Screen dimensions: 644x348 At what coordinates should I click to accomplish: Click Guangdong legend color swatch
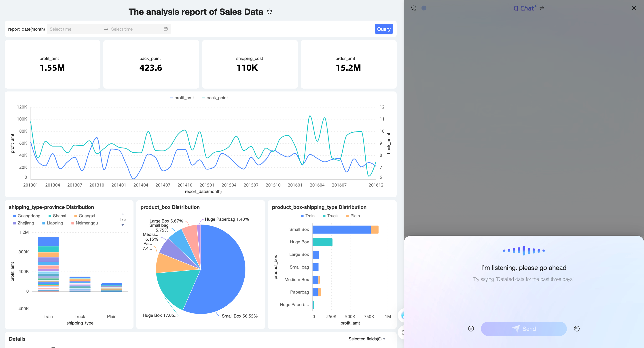click(x=15, y=216)
